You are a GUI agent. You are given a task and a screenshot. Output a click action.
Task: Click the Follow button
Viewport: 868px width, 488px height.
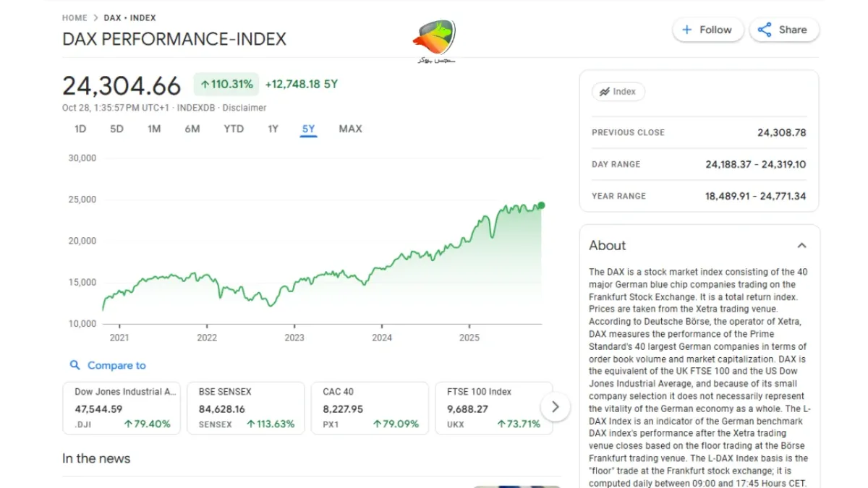(x=708, y=30)
